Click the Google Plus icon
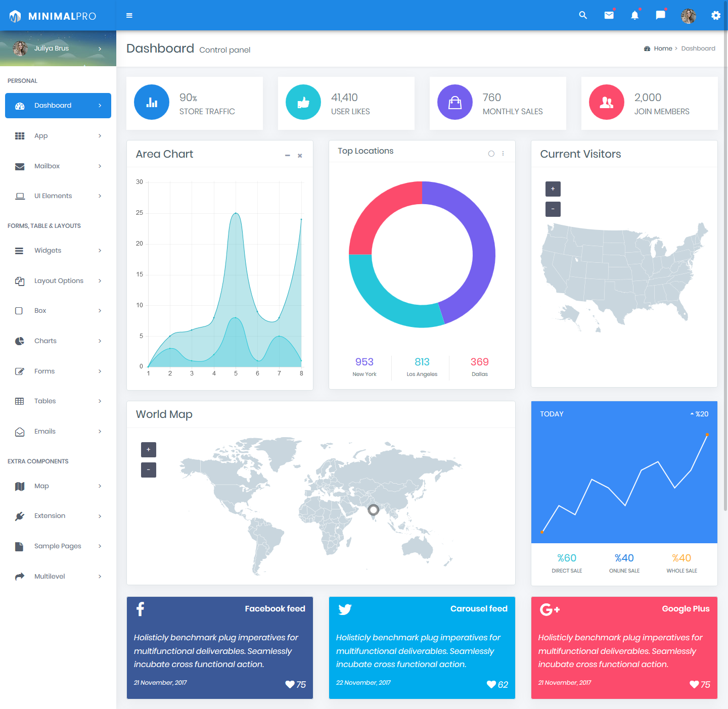Image resolution: width=728 pixels, height=709 pixels. pos(550,609)
